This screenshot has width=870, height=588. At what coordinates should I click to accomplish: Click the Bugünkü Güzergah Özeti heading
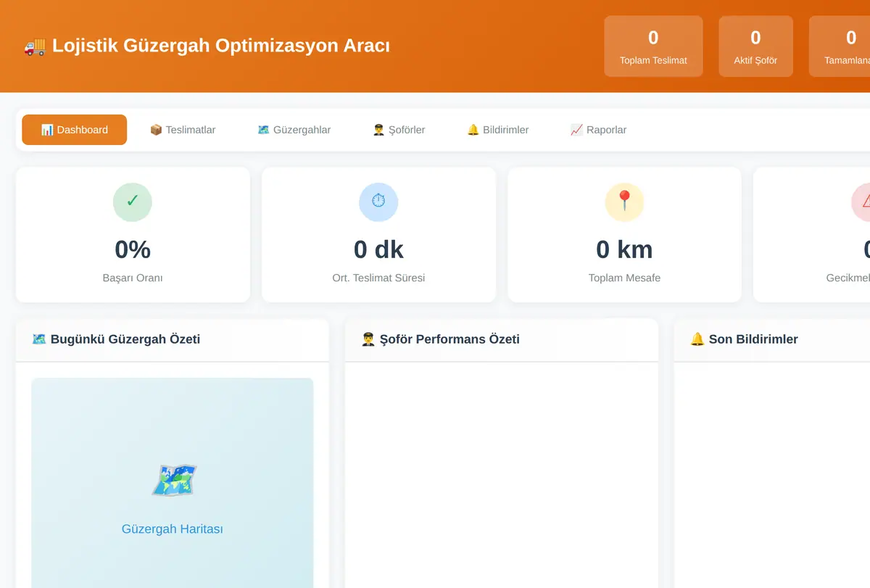pos(116,339)
